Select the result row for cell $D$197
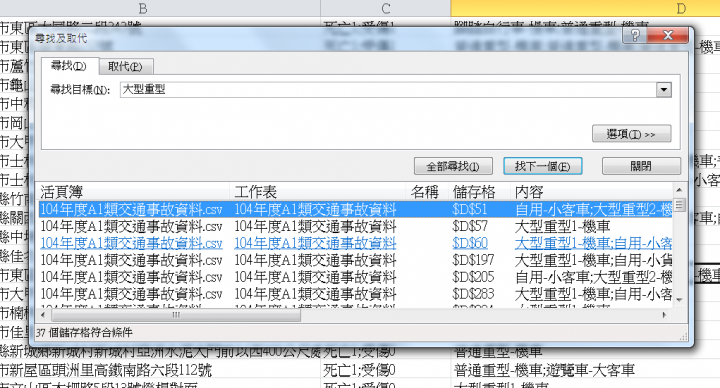 [356, 260]
